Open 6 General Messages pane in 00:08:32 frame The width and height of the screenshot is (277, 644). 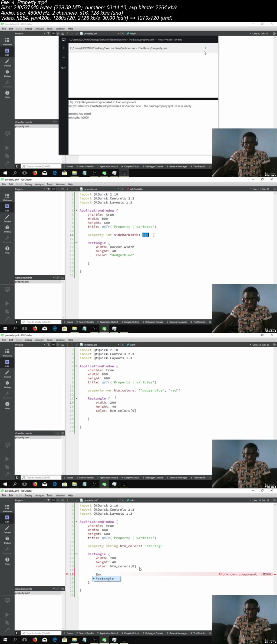point(177,478)
